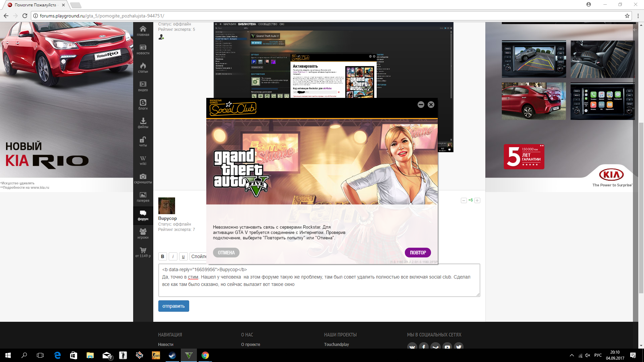Open файлы download icon
644x362 pixels.
pos(143,123)
